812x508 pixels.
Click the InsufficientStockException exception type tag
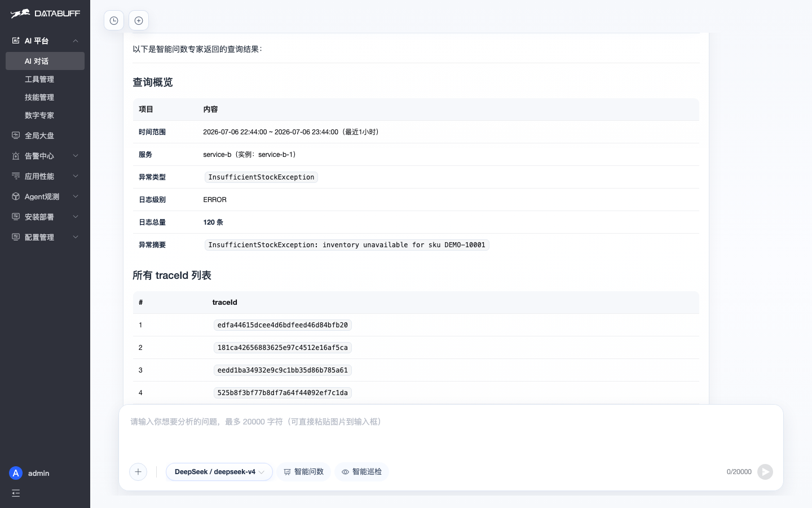click(x=261, y=177)
